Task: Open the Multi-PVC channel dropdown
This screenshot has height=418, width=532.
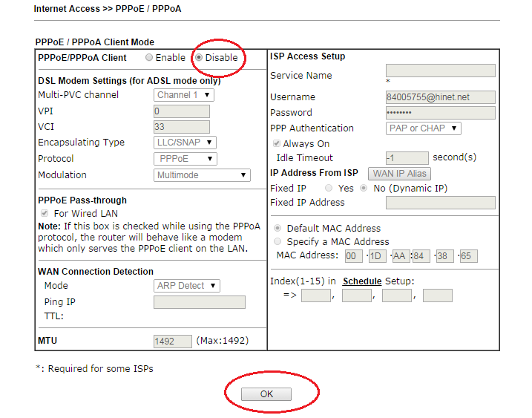Action: pos(184,95)
